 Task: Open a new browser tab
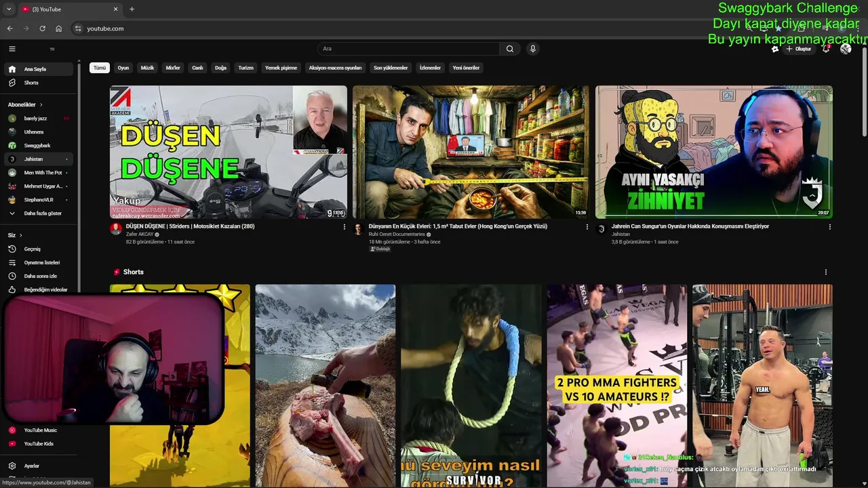click(x=132, y=9)
